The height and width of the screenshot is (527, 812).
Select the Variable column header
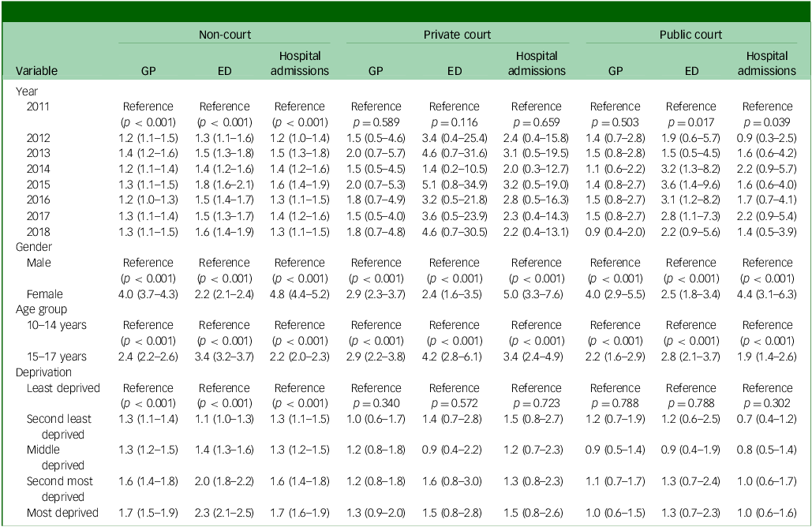(x=37, y=70)
